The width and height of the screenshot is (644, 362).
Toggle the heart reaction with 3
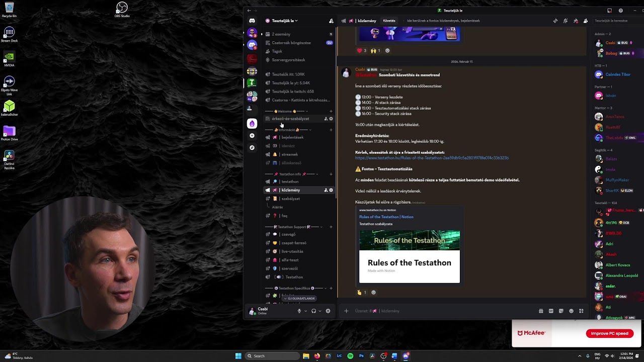pyautogui.click(x=362, y=50)
